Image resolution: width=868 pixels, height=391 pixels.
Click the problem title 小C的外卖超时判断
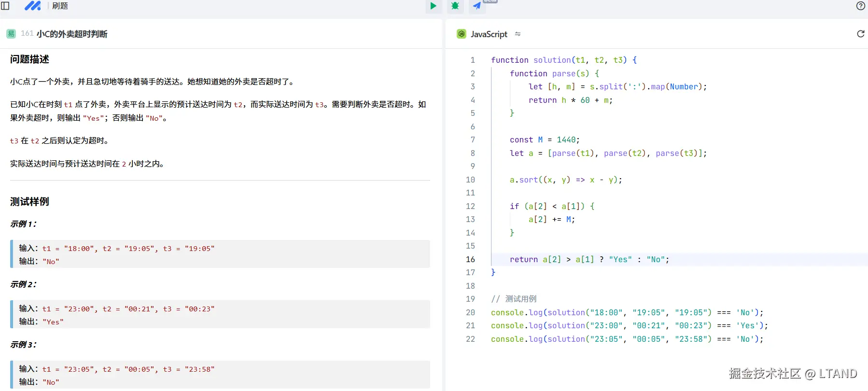[72, 34]
